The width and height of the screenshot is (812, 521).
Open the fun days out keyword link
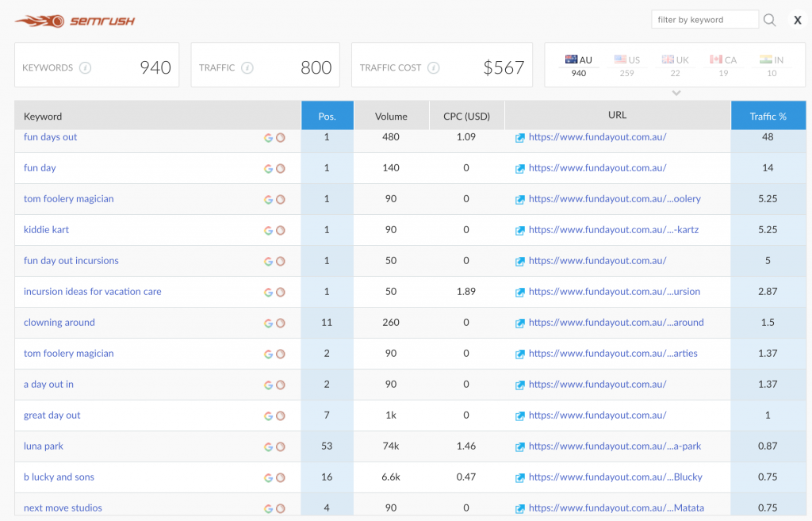coord(50,137)
